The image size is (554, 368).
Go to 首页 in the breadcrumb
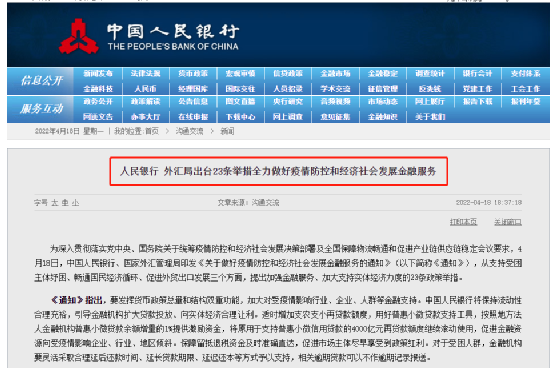coord(152,131)
